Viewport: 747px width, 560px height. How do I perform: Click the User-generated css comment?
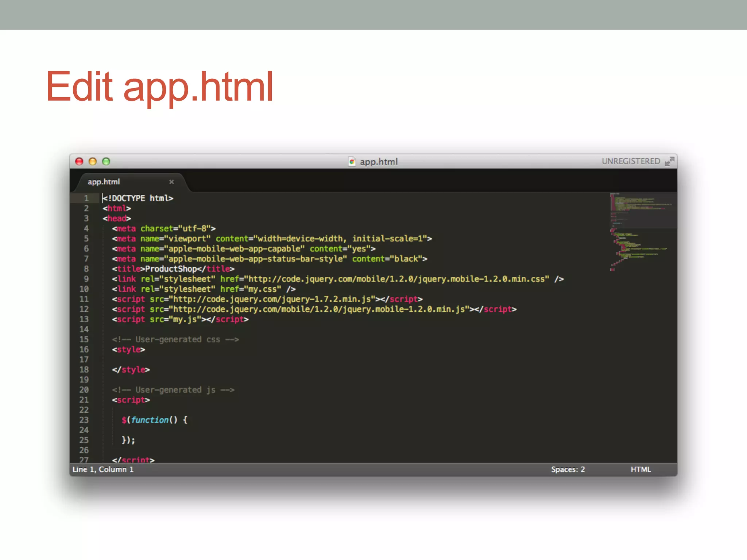[x=175, y=339]
